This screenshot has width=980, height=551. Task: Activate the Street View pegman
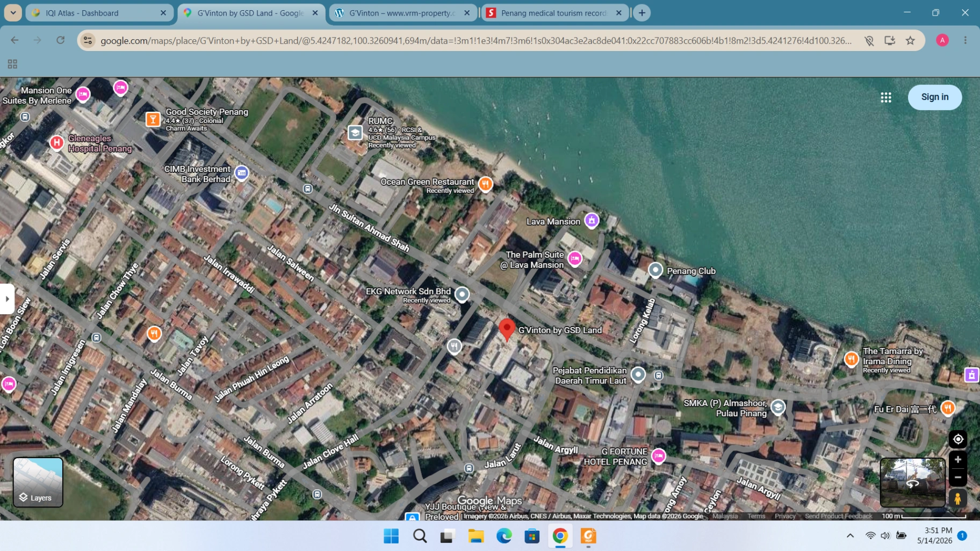coord(957,498)
